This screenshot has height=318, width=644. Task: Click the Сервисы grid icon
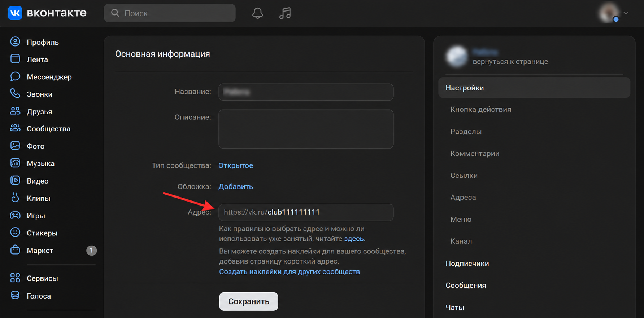pyautogui.click(x=15, y=278)
